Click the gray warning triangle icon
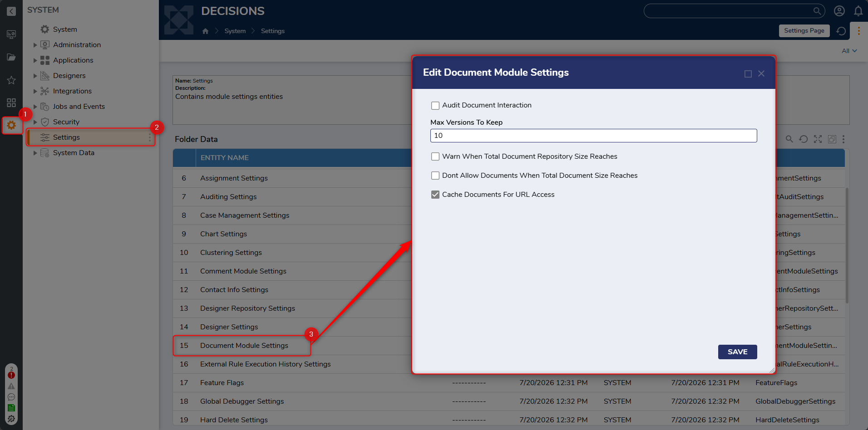 point(11,386)
